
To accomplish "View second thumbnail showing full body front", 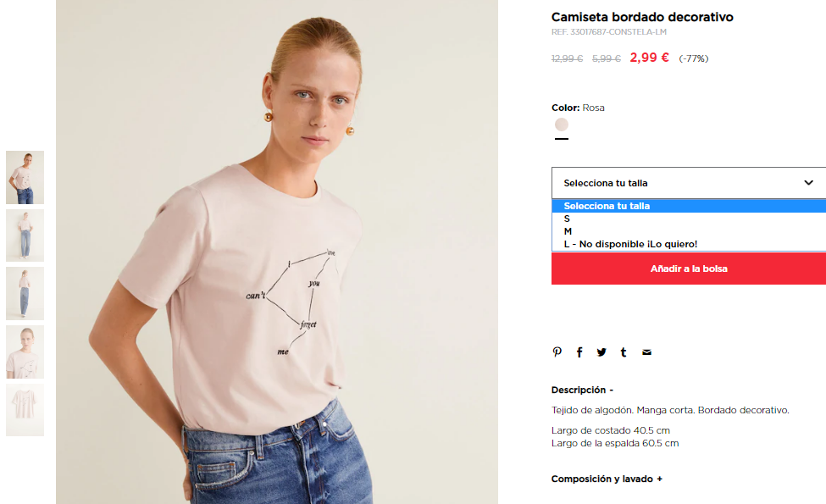I will pos(25,235).
